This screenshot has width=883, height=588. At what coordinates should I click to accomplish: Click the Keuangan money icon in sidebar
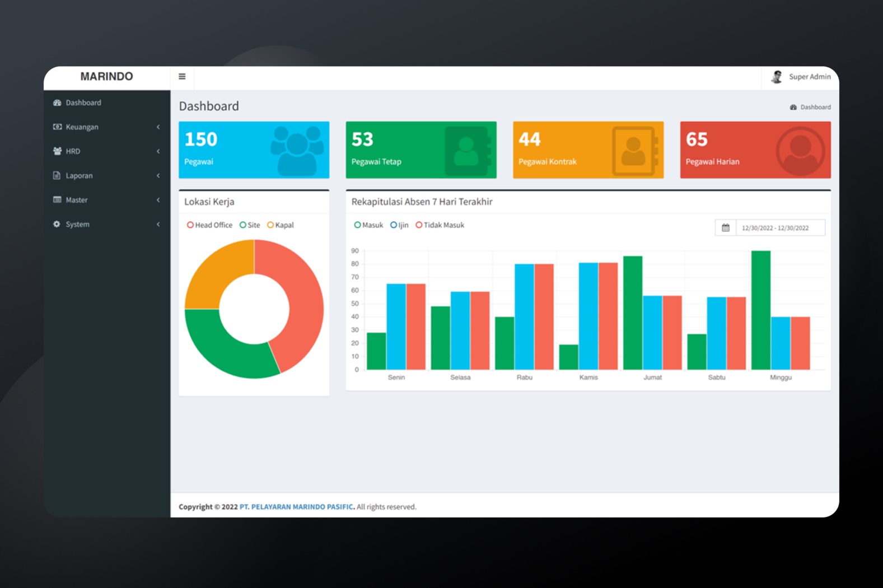pyautogui.click(x=57, y=127)
